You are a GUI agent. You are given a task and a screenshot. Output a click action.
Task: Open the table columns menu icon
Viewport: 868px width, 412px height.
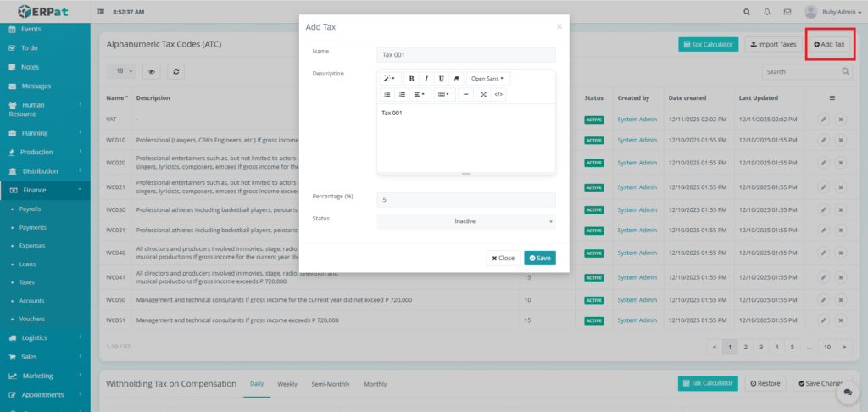[832, 98]
